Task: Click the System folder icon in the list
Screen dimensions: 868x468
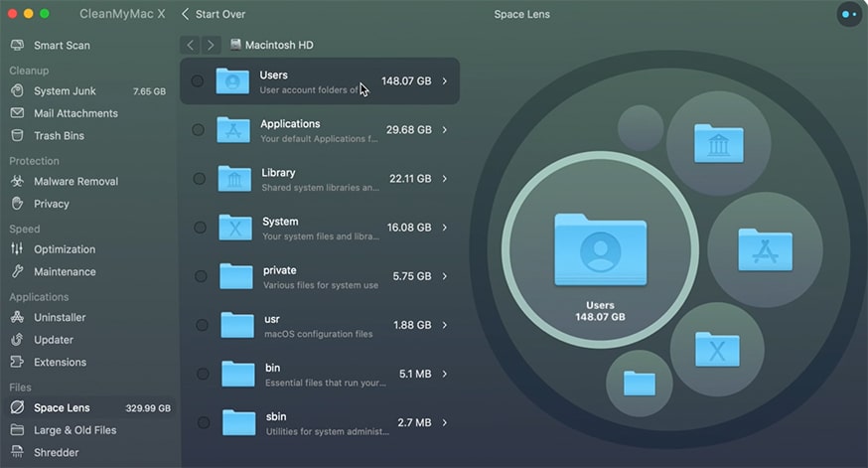Action: pyautogui.click(x=235, y=228)
